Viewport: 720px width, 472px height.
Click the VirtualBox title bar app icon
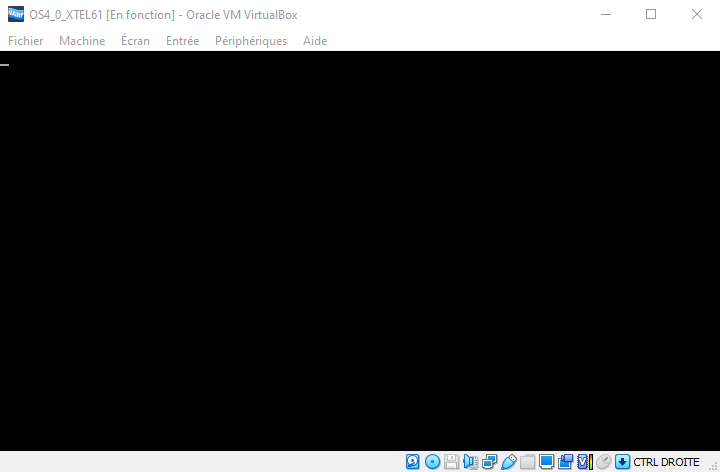pyautogui.click(x=16, y=14)
